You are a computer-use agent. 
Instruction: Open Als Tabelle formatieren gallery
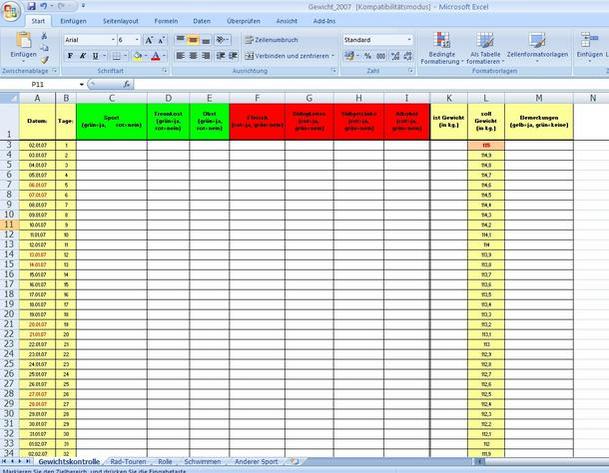coord(485,48)
